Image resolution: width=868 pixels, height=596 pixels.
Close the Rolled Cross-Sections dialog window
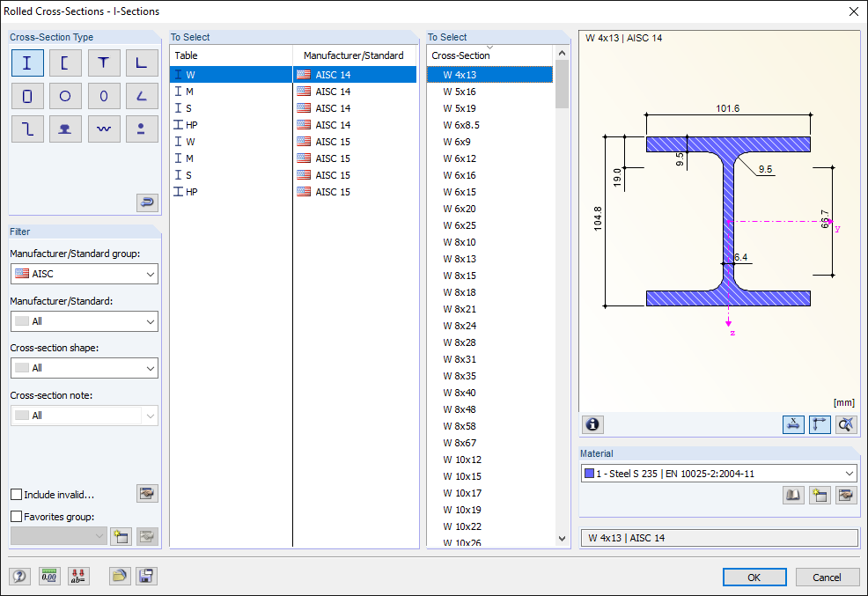pos(854,11)
